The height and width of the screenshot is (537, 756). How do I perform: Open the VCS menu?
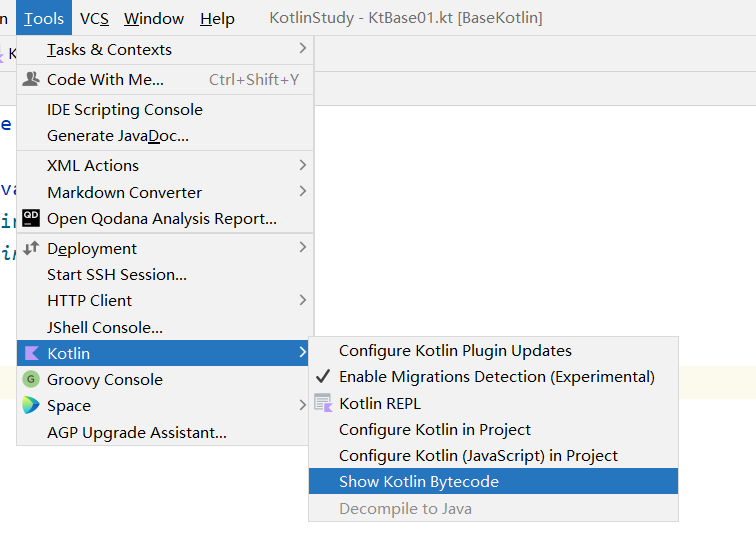pyautogui.click(x=94, y=18)
